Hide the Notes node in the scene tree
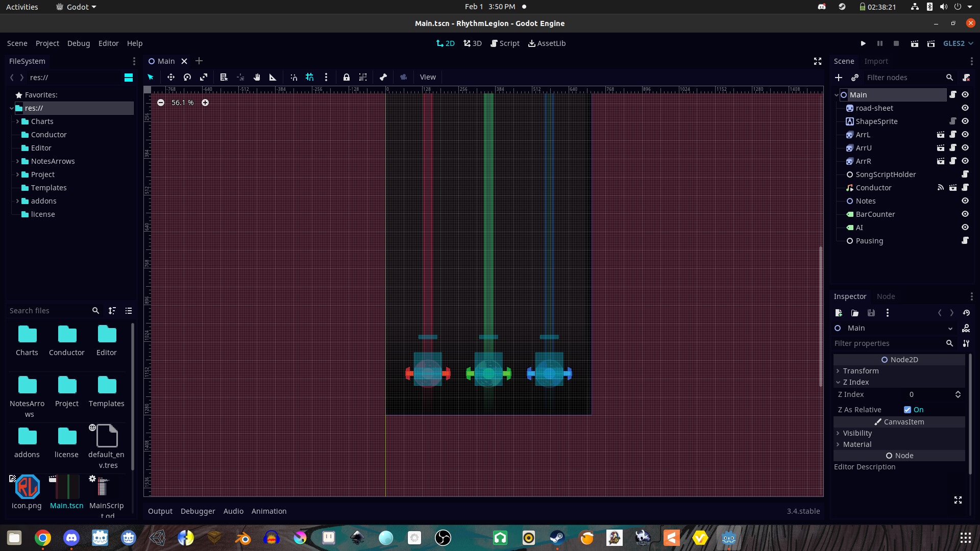This screenshot has width=980, height=551. (965, 201)
